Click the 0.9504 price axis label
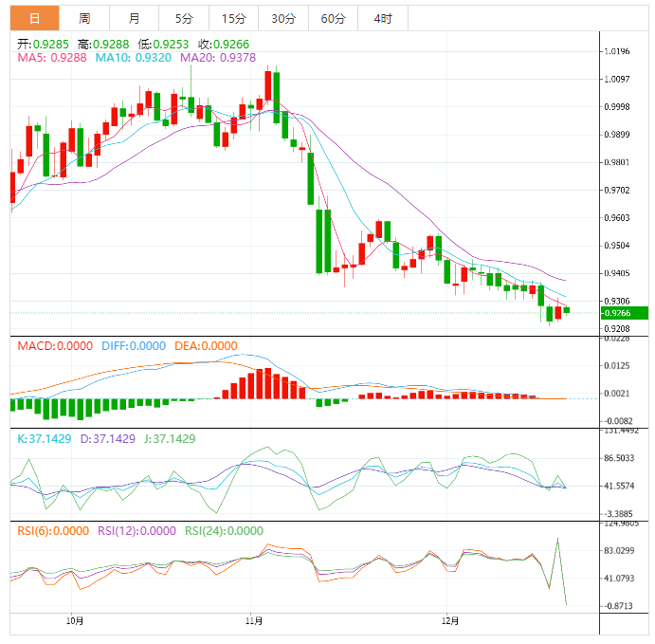This screenshot has height=644, width=655. [617, 246]
